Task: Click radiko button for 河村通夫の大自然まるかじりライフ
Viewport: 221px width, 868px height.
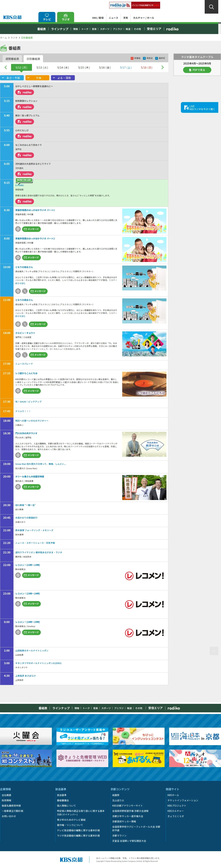Action: 25,174
